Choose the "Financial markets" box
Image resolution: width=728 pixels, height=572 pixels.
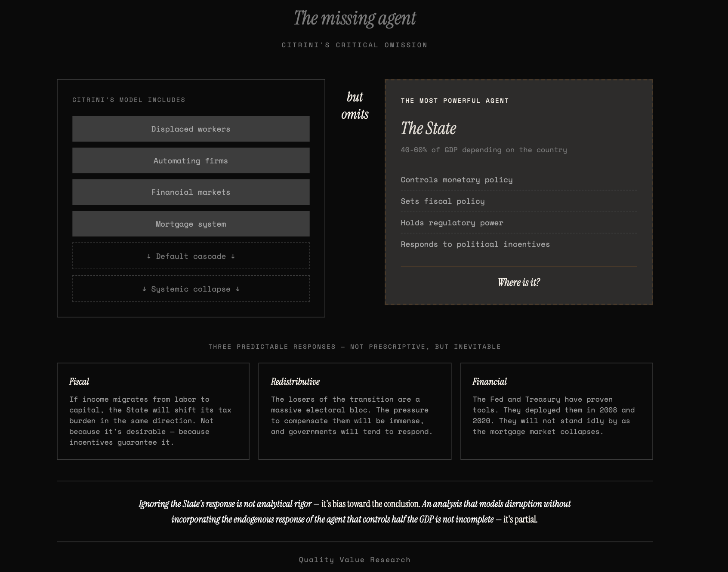191,192
